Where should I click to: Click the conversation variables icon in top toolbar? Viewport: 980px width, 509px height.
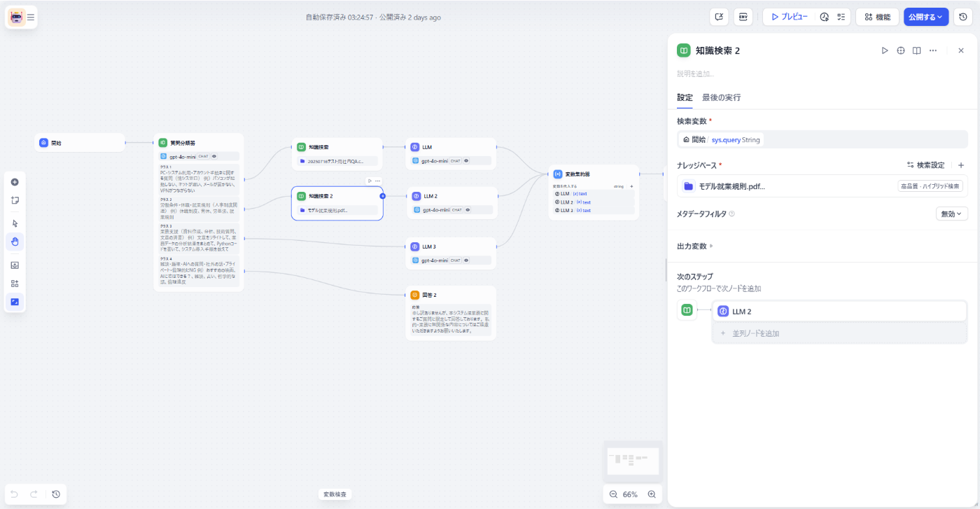point(719,17)
